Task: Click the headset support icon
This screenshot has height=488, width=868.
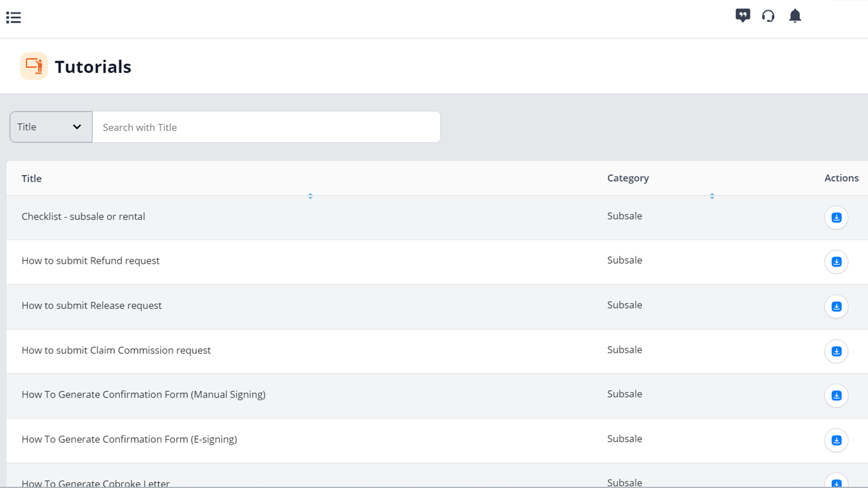Action: 768,16
